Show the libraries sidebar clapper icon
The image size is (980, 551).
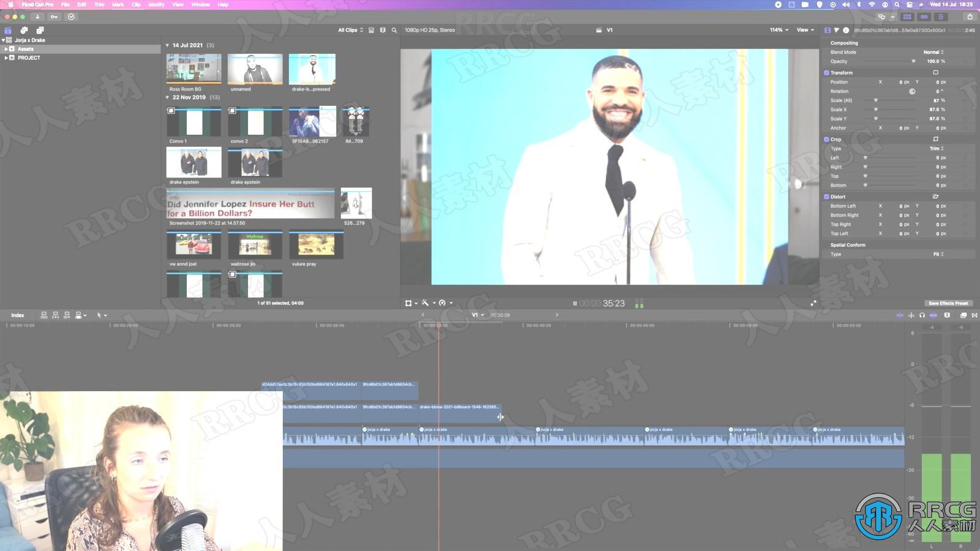coord(8,30)
